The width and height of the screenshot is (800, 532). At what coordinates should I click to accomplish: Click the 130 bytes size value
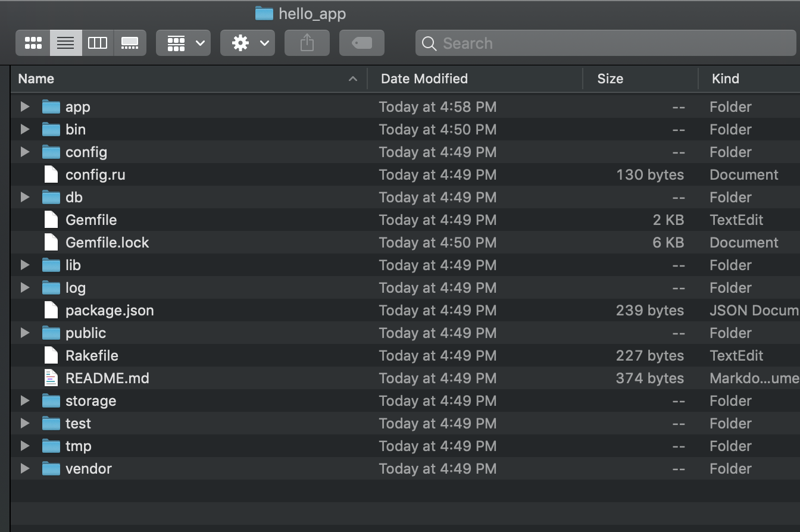(650, 174)
